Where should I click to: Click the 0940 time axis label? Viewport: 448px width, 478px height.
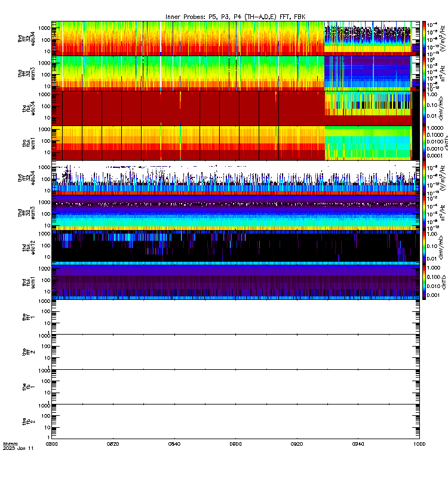(x=358, y=444)
